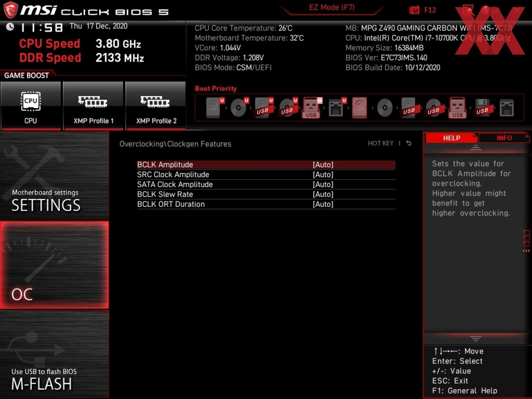The image size is (532, 399).
Task: Click the DDR Speed 2133 MHz readout
Action: tap(82, 58)
